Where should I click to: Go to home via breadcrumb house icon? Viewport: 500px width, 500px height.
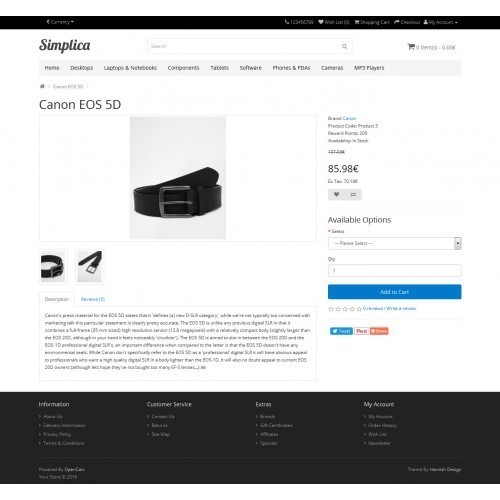point(42,86)
